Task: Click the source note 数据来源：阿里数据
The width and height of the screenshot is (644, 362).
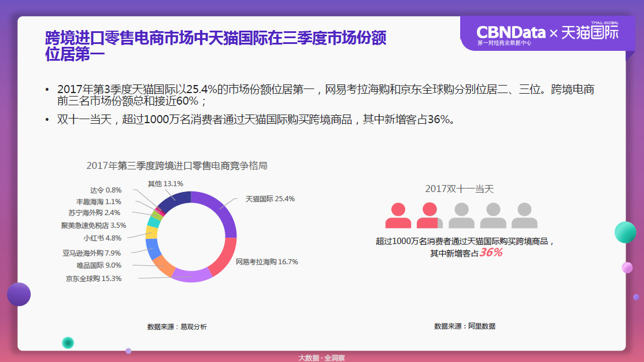Action: 465,326
